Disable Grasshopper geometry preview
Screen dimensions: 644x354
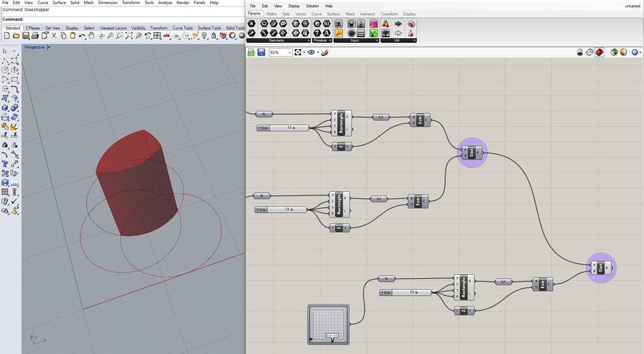(579, 52)
